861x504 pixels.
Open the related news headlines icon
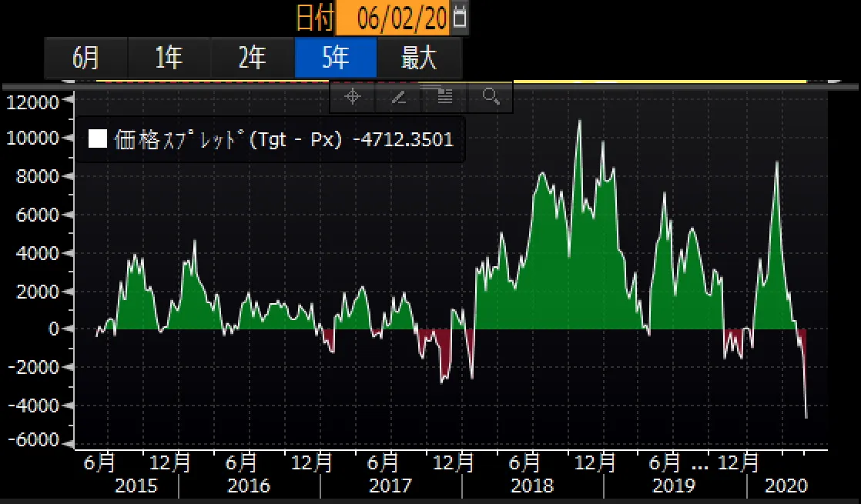(444, 98)
